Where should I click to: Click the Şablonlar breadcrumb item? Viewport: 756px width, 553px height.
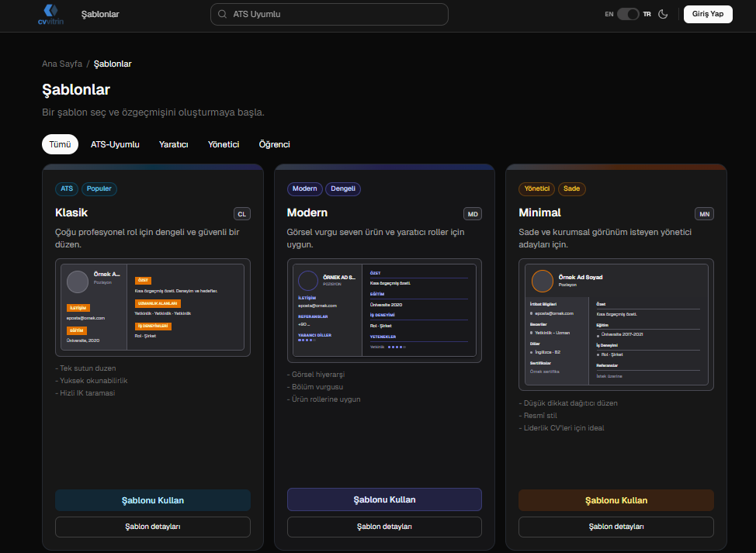click(x=113, y=64)
